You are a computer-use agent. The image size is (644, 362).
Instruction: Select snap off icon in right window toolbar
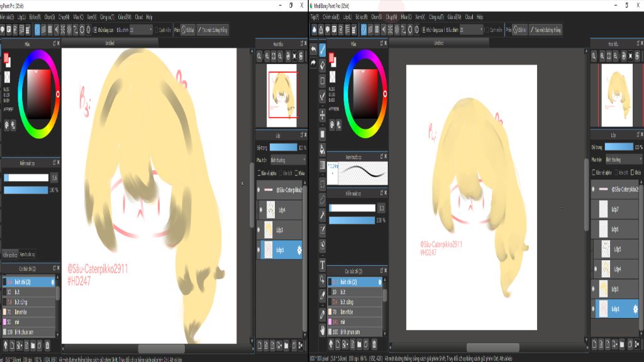pyautogui.click(x=364, y=30)
